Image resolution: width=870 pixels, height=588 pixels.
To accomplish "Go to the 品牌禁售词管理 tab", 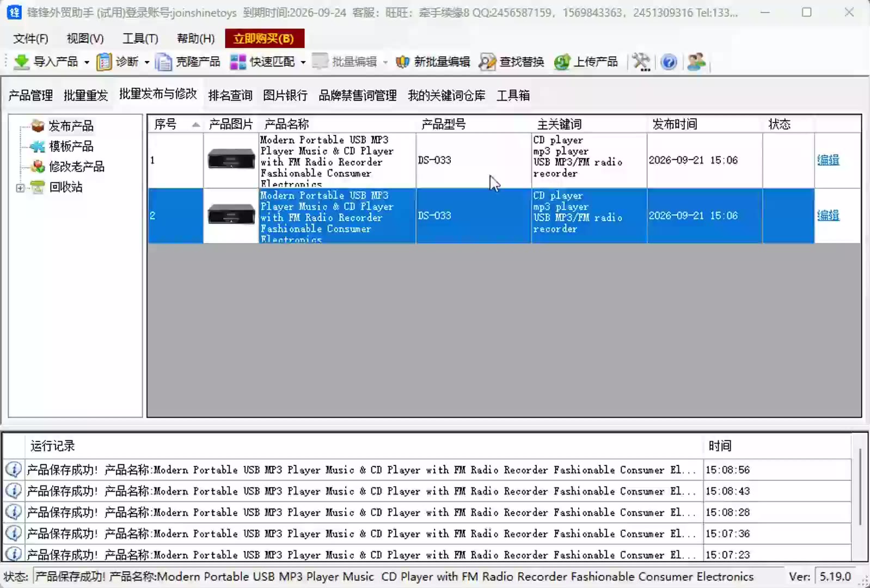I will 358,95.
